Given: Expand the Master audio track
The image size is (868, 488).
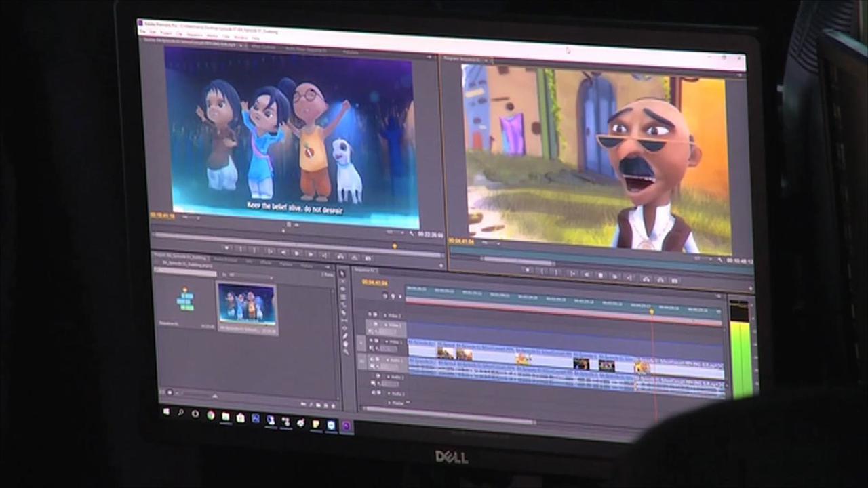Looking at the screenshot, I should coord(389,403).
